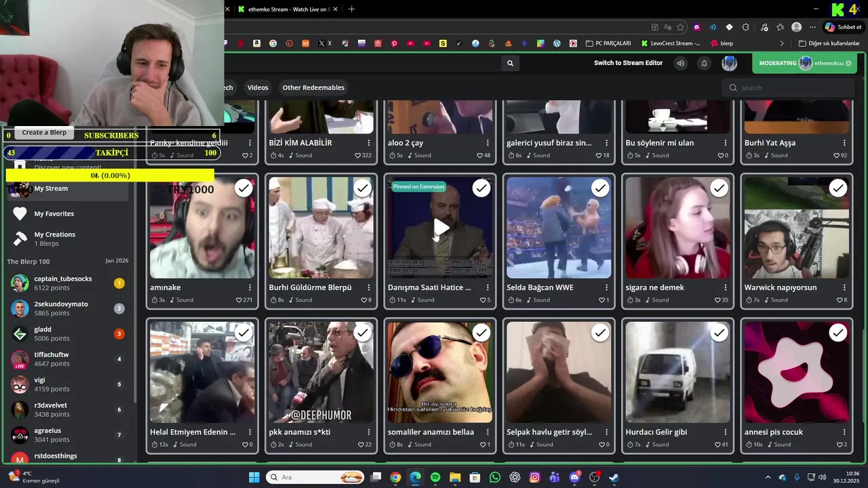Play the Danışma Saati Hatice blerp
This screenshot has width=868, height=488.
pyautogui.click(x=440, y=228)
